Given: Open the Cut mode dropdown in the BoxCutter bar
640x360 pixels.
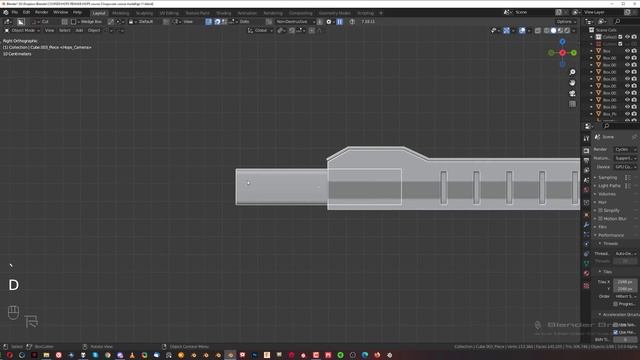Looking at the screenshot, I should point(41,22).
